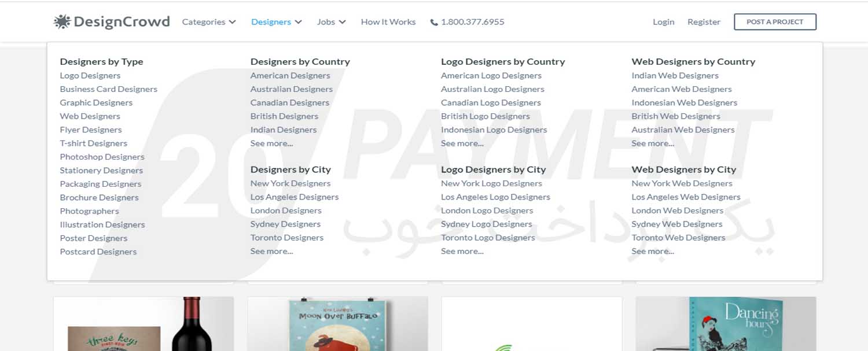The width and height of the screenshot is (868, 351).
Task: Open the Jobs dropdown menu
Action: 331,22
